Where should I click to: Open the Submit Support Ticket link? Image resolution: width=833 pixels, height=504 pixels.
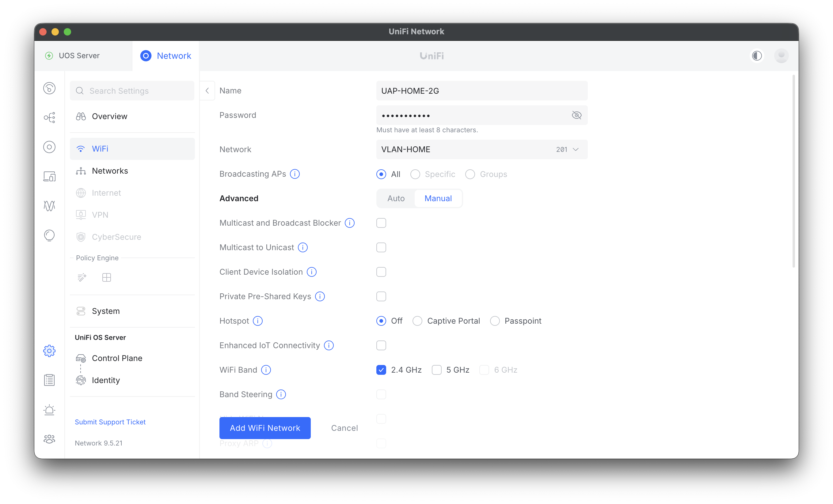[x=110, y=422]
